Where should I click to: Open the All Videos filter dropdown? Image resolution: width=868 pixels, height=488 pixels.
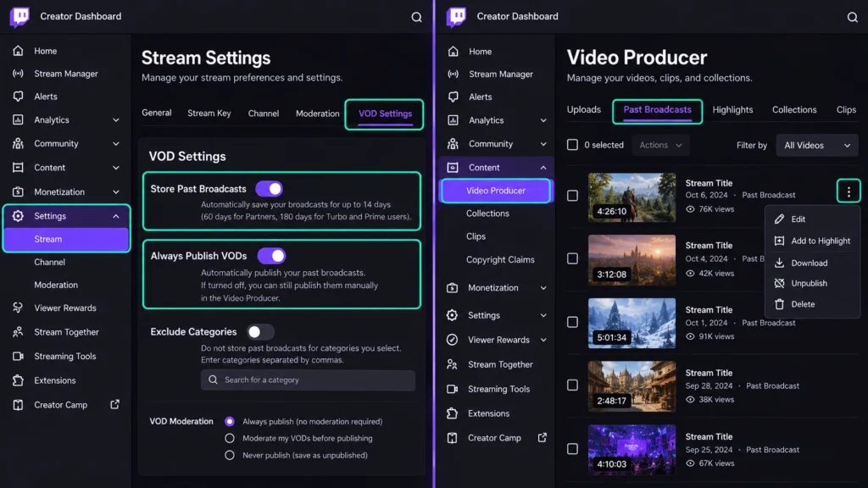(x=817, y=146)
